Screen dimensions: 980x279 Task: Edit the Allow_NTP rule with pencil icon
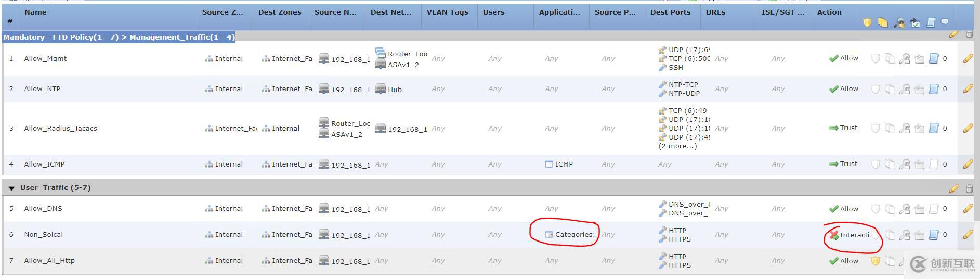(x=968, y=89)
